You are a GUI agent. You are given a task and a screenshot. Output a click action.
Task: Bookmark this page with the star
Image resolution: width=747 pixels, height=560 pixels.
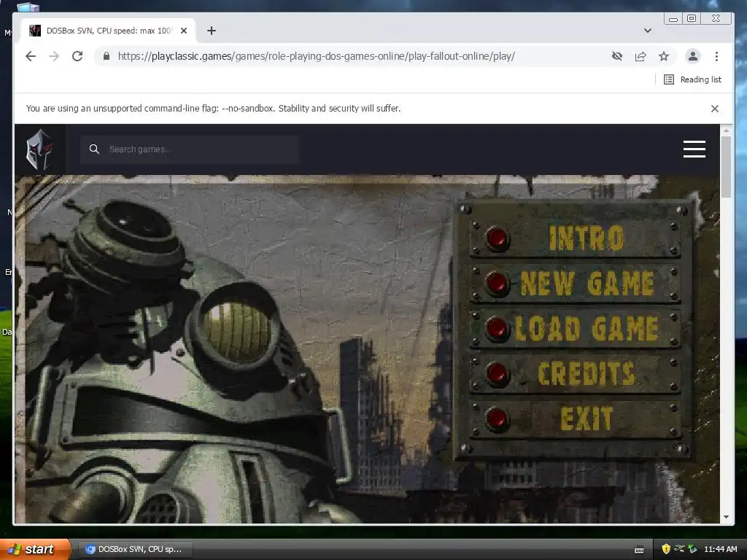tap(664, 56)
